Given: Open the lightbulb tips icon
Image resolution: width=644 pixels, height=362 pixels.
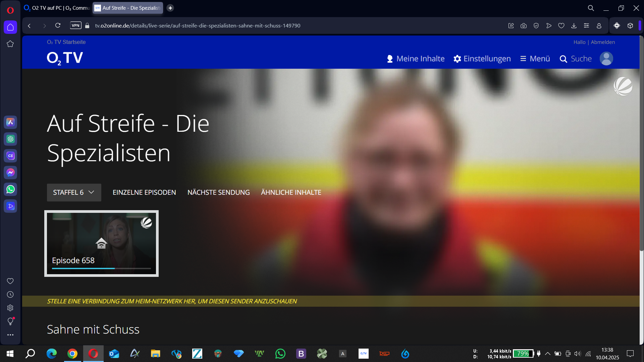Looking at the screenshot, I should (10, 321).
